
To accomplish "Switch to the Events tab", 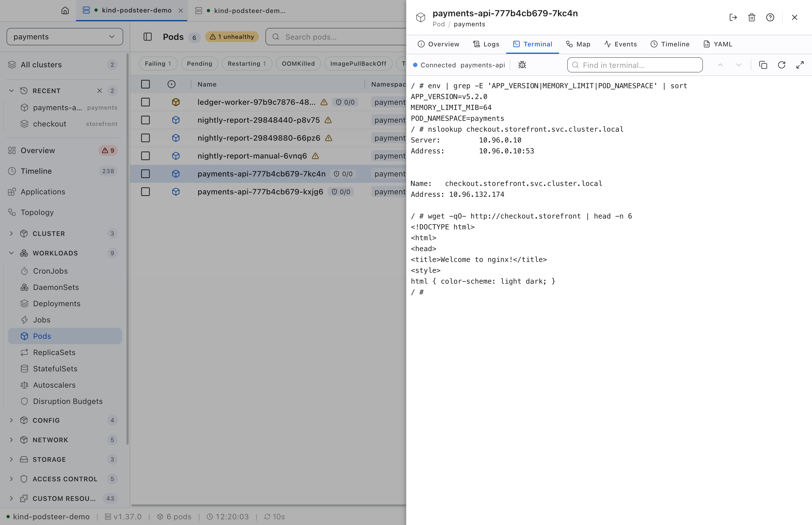I will 620,44.
